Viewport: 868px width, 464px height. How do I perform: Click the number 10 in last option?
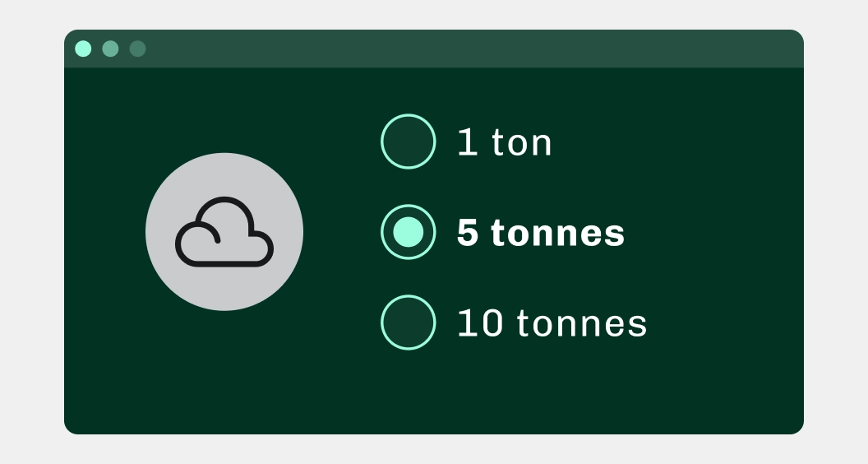pos(480,323)
